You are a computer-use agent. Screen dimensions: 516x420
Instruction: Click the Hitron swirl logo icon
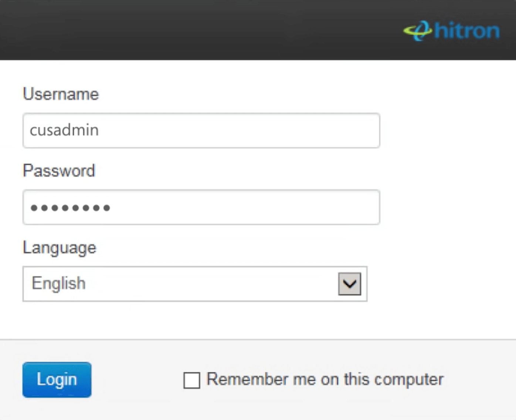tap(418, 31)
